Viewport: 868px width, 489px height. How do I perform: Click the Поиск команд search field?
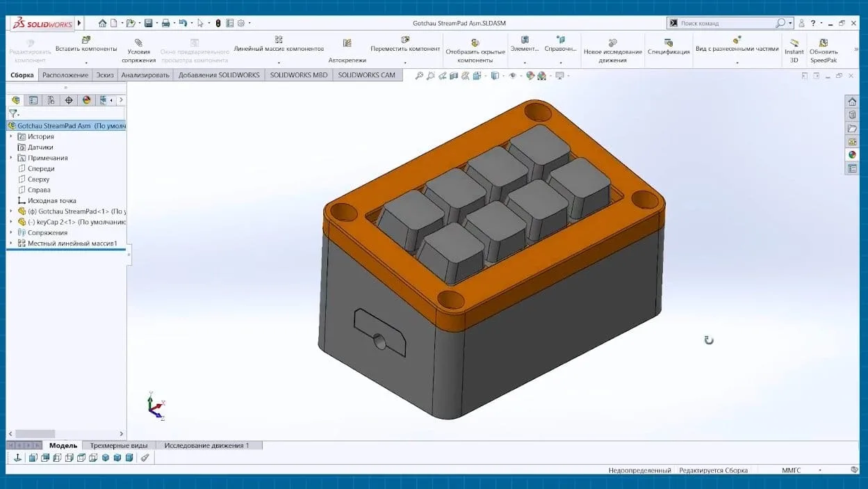726,23
